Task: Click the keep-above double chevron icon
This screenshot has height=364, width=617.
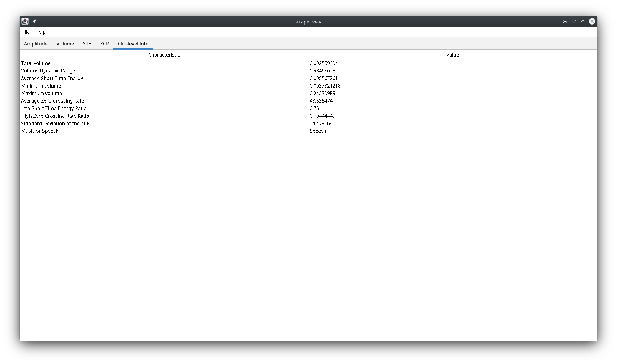Action: point(565,21)
